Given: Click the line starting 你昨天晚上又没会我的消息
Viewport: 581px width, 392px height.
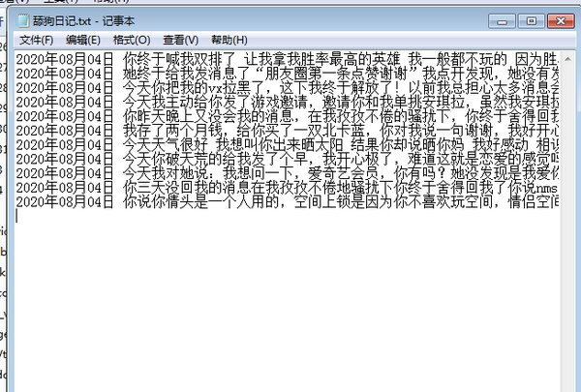Looking at the screenshot, I should tap(288, 116).
